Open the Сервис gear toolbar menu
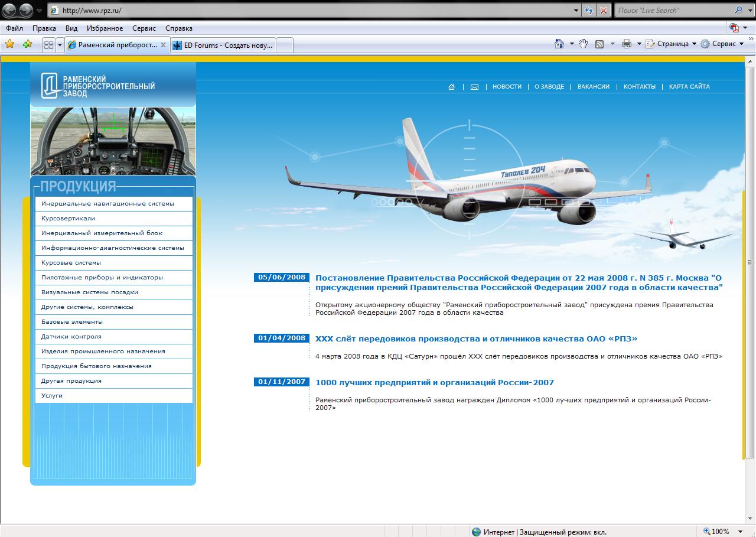The width and height of the screenshot is (756, 537). click(722, 44)
